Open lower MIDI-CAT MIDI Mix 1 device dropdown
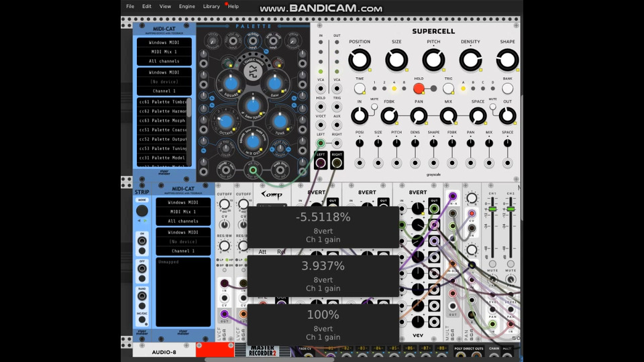 pos(183,212)
